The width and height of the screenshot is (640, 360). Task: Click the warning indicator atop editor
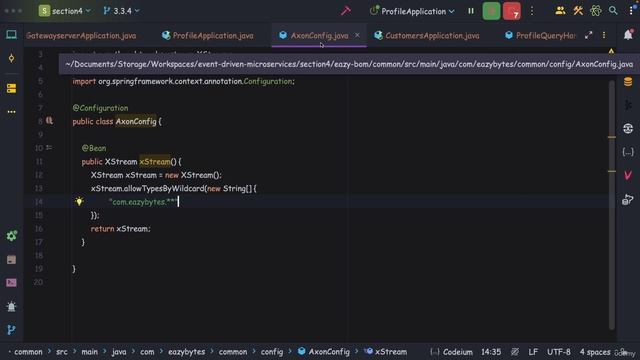click(x=611, y=51)
